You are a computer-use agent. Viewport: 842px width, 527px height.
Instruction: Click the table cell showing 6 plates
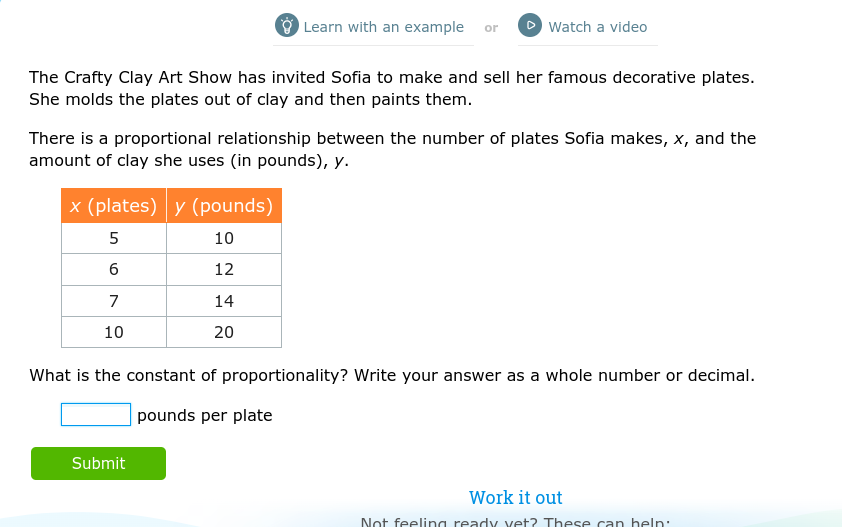[114, 269]
